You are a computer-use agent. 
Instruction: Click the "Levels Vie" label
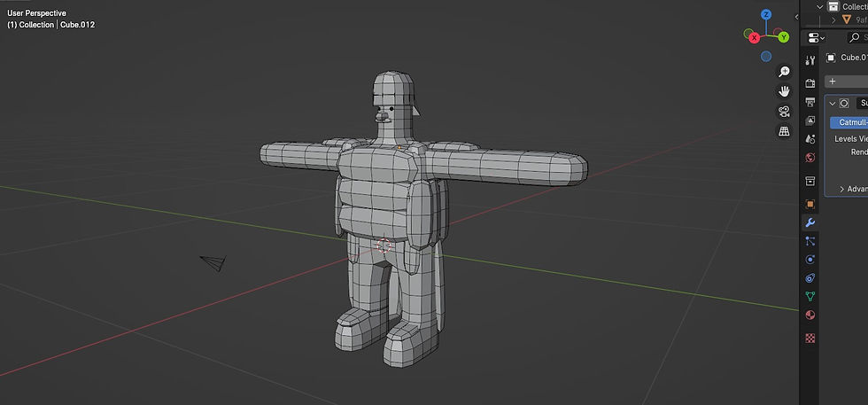(851, 138)
